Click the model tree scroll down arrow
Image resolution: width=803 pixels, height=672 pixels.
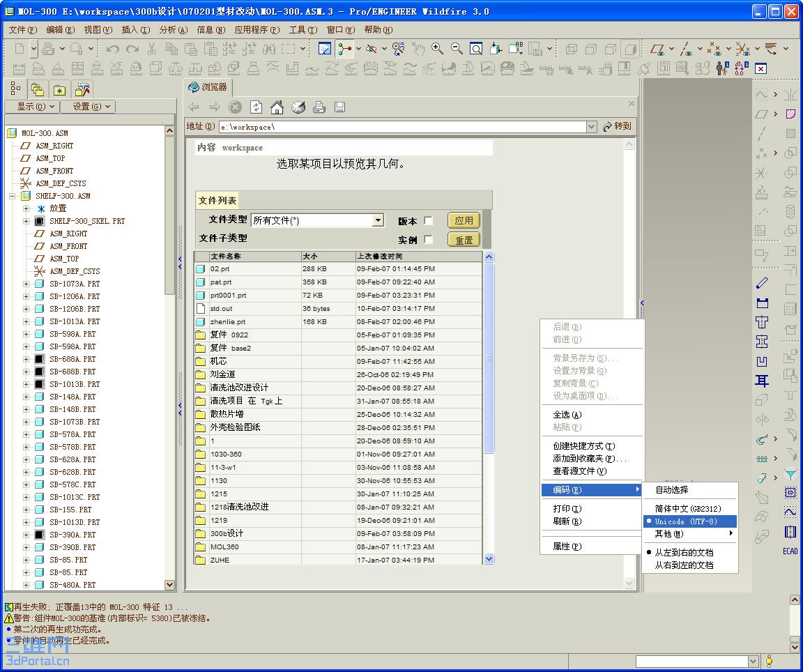click(169, 584)
